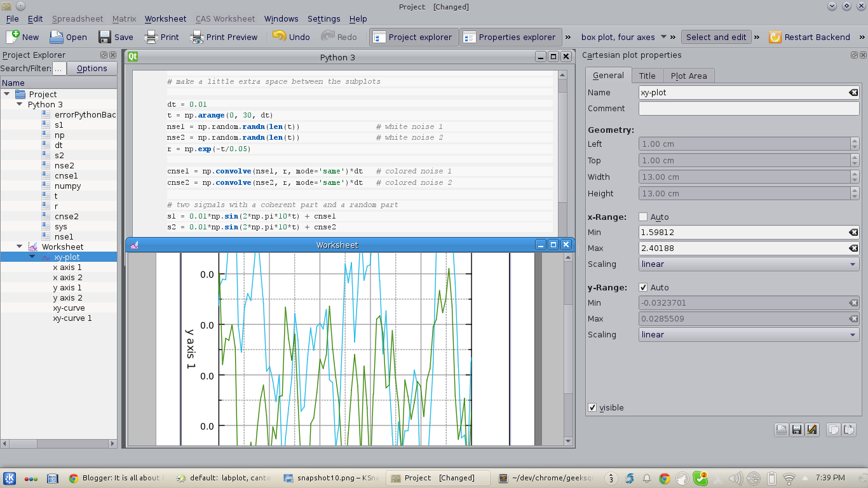Collapse the Worksheet tree item

tap(19, 247)
